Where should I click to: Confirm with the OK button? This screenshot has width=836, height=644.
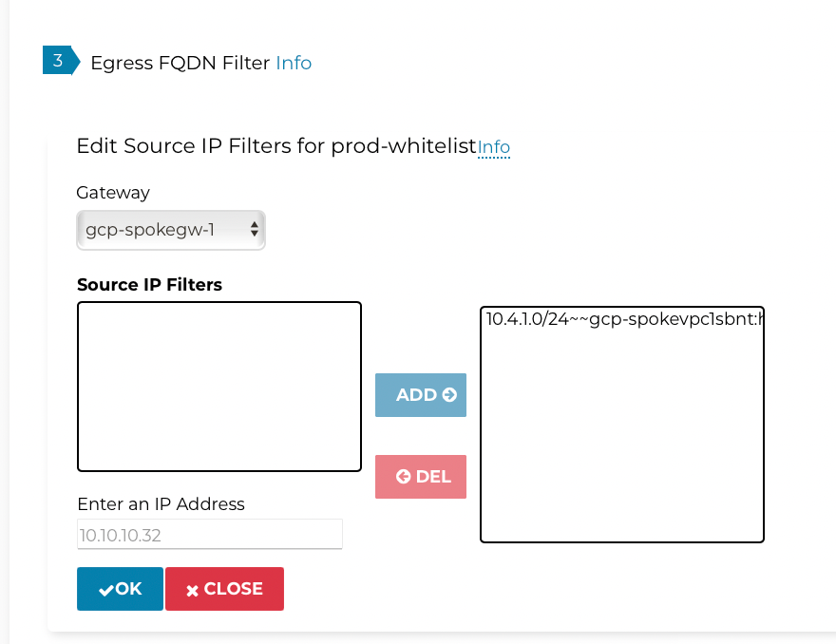120,589
